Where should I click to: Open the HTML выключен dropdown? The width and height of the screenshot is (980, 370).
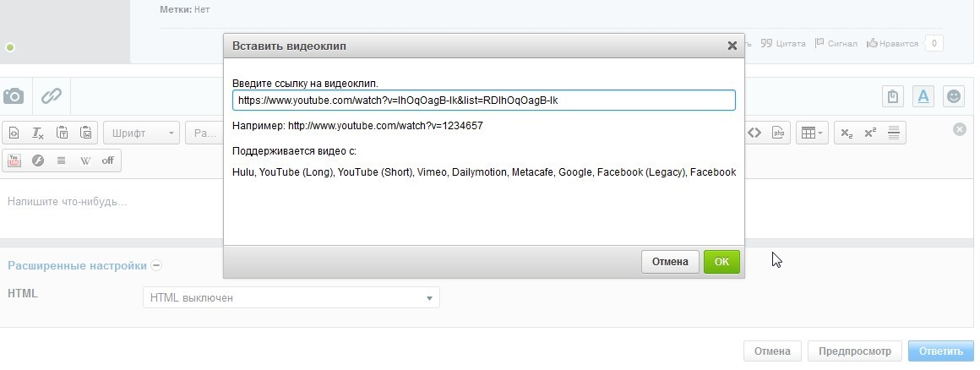point(291,297)
